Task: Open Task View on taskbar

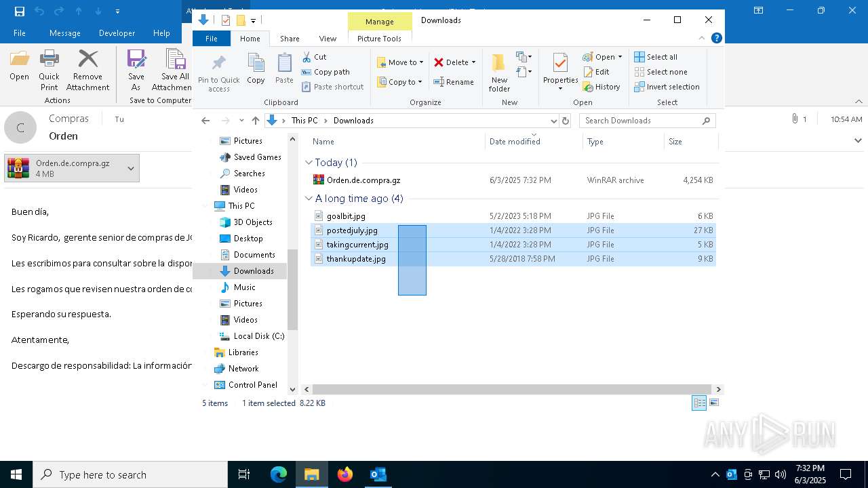Action: point(244,474)
